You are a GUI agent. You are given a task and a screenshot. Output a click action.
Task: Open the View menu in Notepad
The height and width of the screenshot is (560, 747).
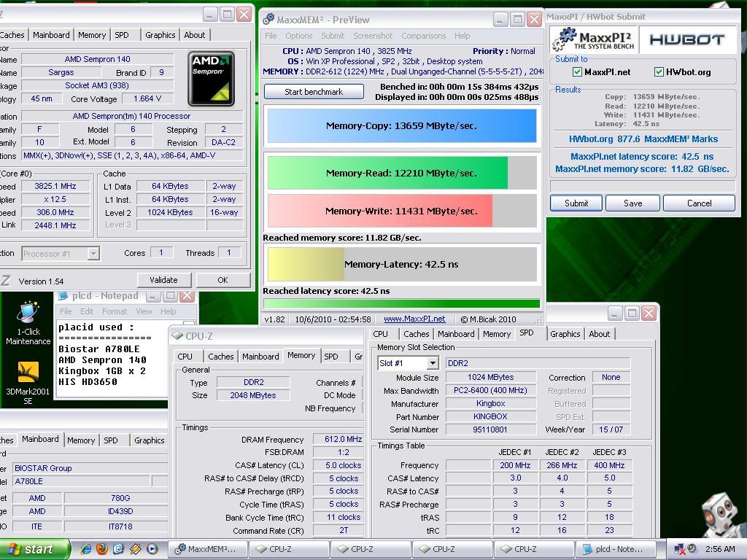coord(144,311)
